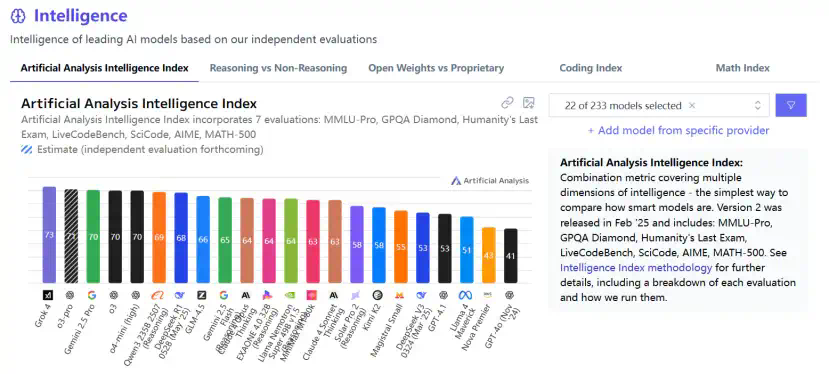
Task: Click the Artificial Analysis logo watermark in chart
Action: pos(490,181)
